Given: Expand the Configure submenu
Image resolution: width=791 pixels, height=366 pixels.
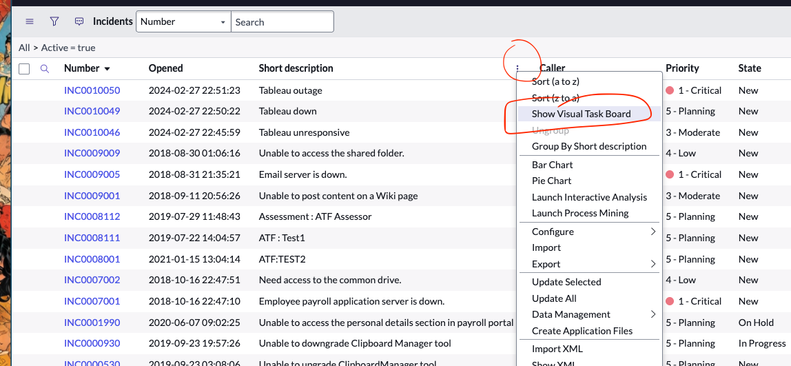Looking at the screenshot, I should pos(589,232).
